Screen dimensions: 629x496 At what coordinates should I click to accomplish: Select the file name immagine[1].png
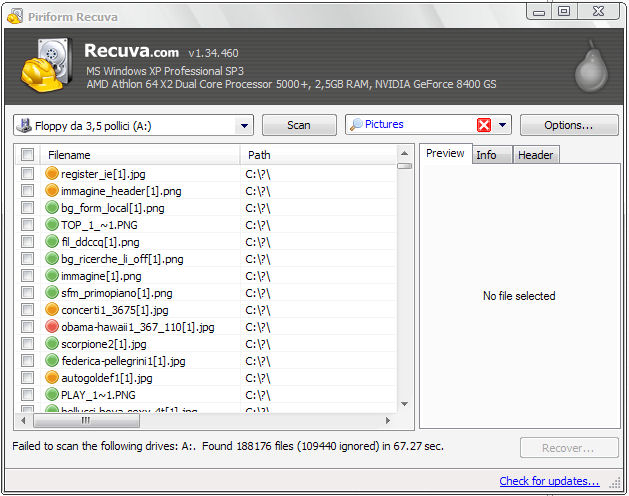pyautogui.click(x=101, y=276)
